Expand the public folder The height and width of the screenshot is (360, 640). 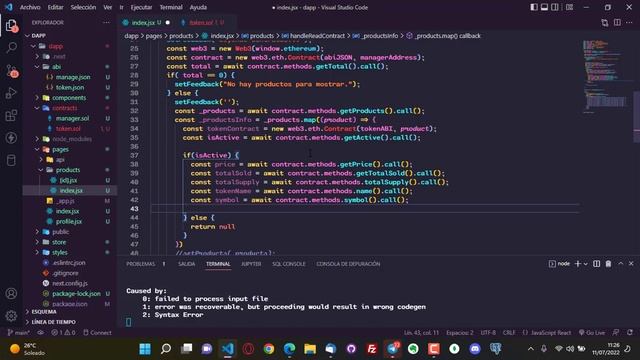click(x=60, y=232)
